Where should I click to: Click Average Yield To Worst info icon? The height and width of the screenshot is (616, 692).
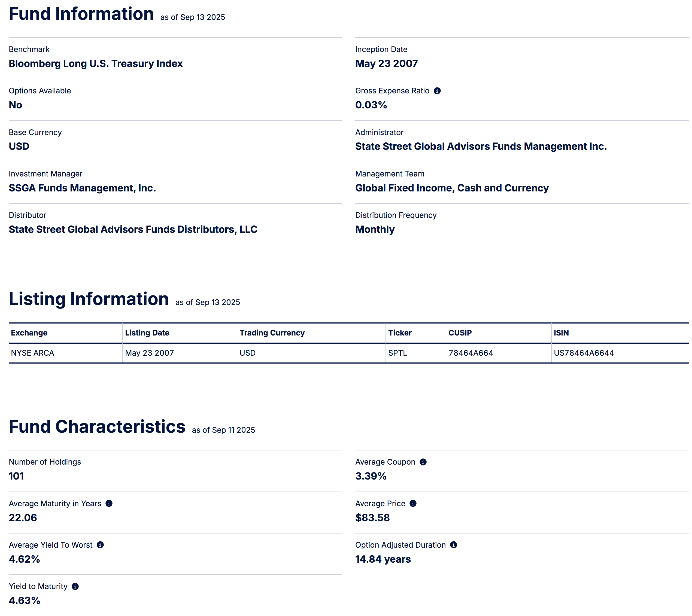coord(100,545)
